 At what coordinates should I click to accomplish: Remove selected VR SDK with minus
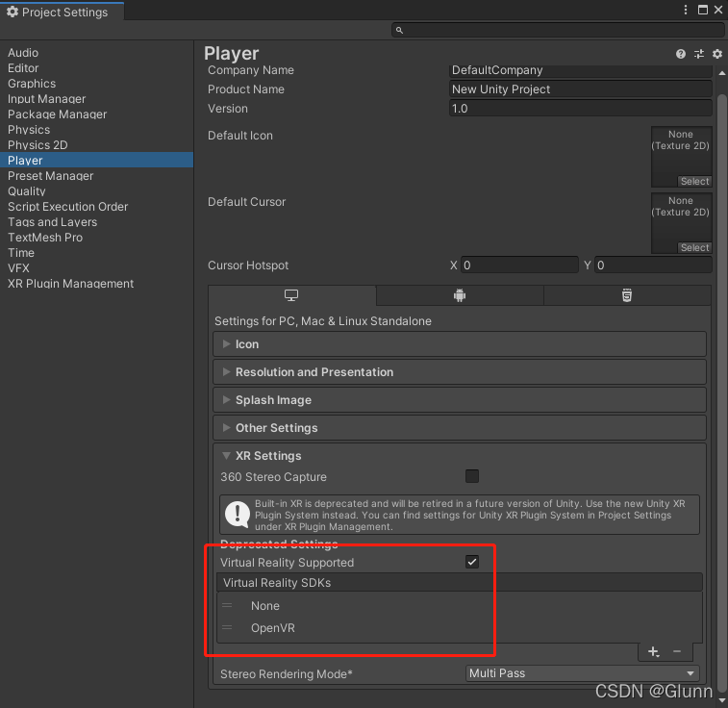pyautogui.click(x=677, y=652)
